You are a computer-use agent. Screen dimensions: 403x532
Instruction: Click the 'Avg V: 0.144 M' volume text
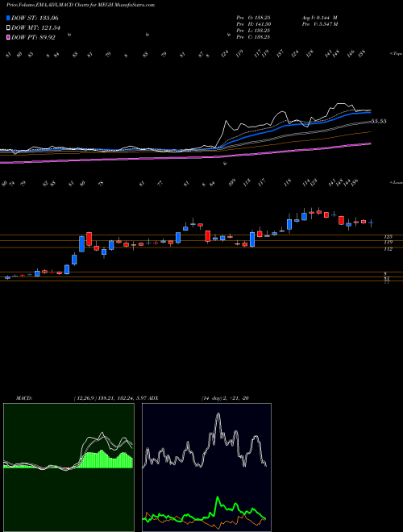click(319, 18)
